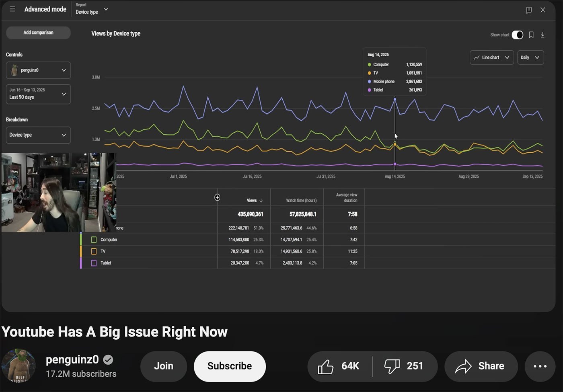Expand the Daily granularity dropdown
Screen dimensions: 563x392
click(530, 57)
